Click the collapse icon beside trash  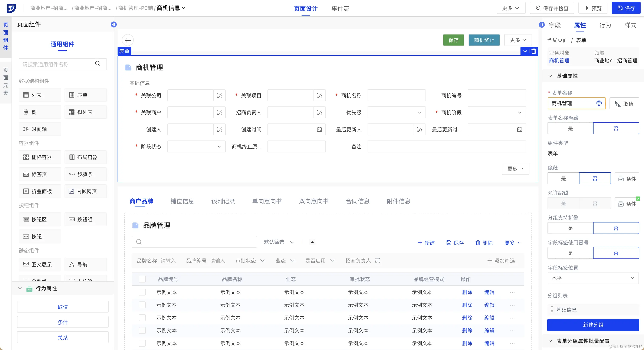click(x=525, y=51)
